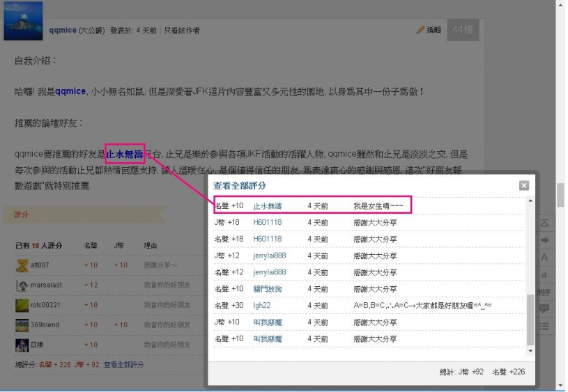568x392 pixels.
Task: Click 總計: J幣 +92 total in dialog footer
Action: coord(461,372)
